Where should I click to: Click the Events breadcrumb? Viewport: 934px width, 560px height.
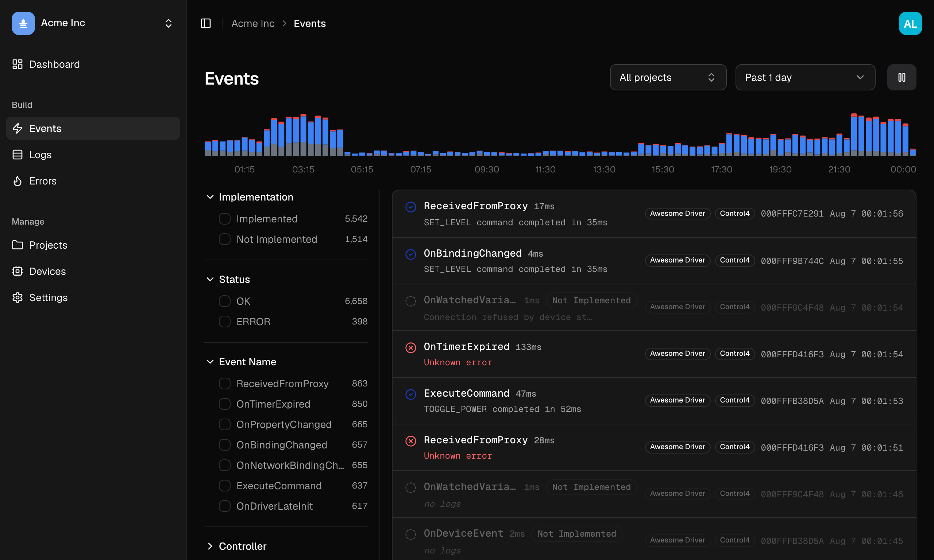(x=310, y=23)
